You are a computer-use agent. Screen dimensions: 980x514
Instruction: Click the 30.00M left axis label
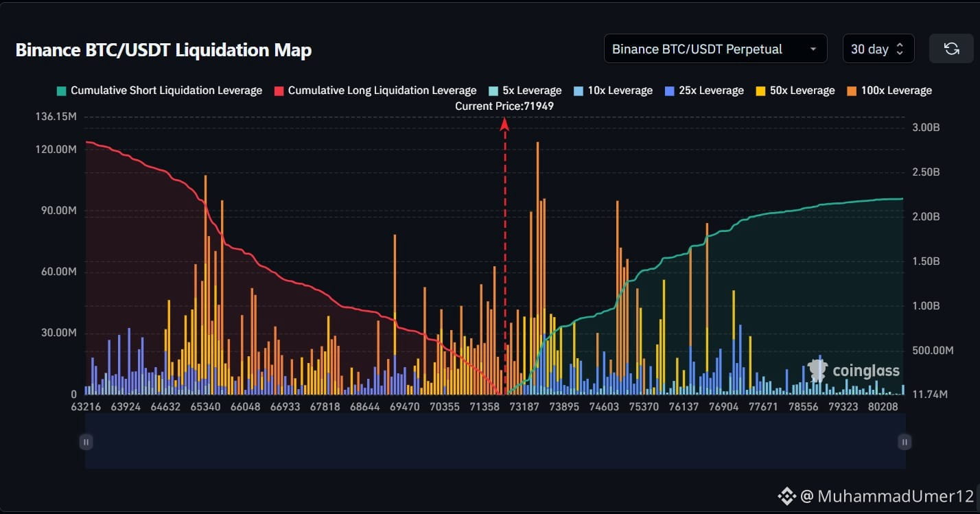[x=58, y=334]
